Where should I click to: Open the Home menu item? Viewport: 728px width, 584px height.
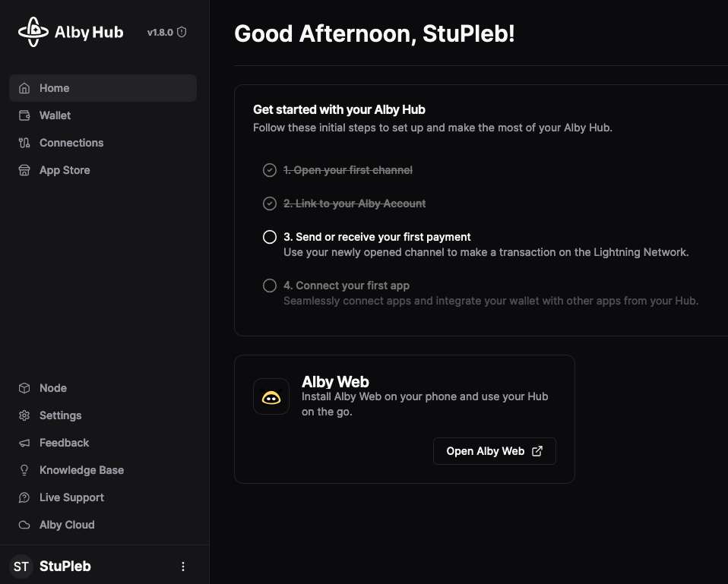[x=55, y=88]
